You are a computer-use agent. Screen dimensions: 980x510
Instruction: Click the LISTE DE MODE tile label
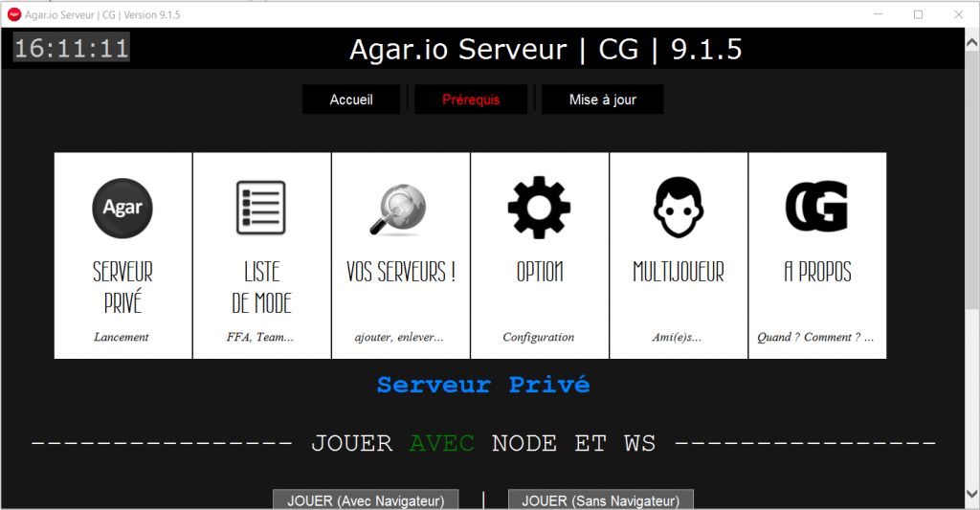[261, 287]
